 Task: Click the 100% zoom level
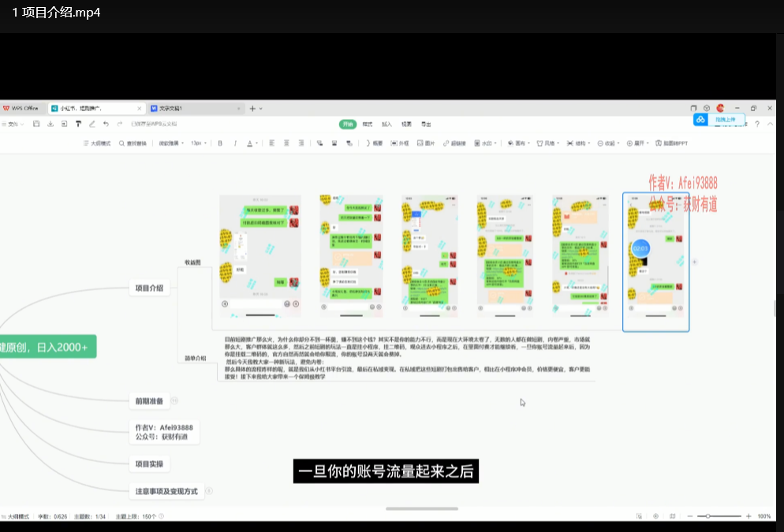click(x=764, y=516)
